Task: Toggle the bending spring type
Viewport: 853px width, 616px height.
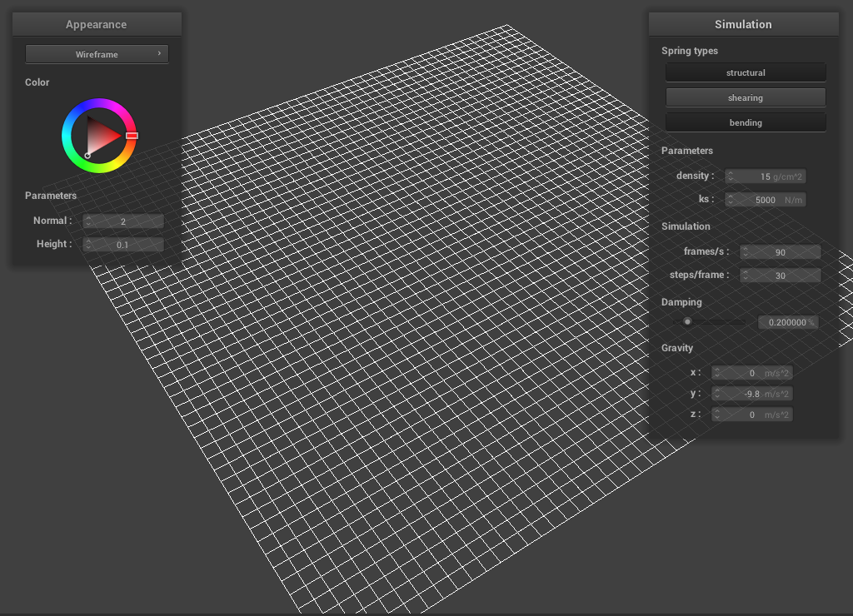Action: 746,122
